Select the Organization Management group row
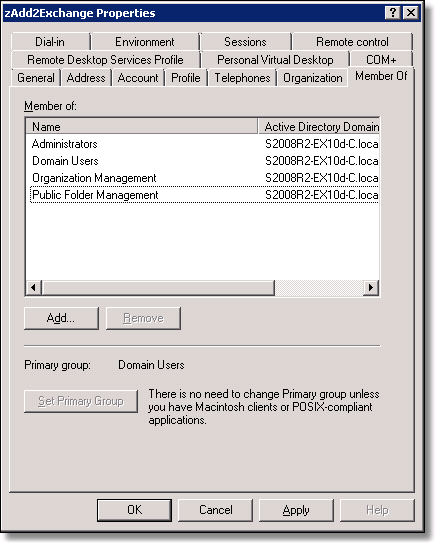Screen dimensions: 437x545 tap(203, 178)
